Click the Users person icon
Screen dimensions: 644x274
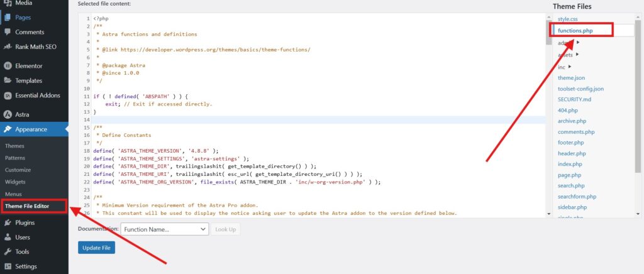[8, 237]
